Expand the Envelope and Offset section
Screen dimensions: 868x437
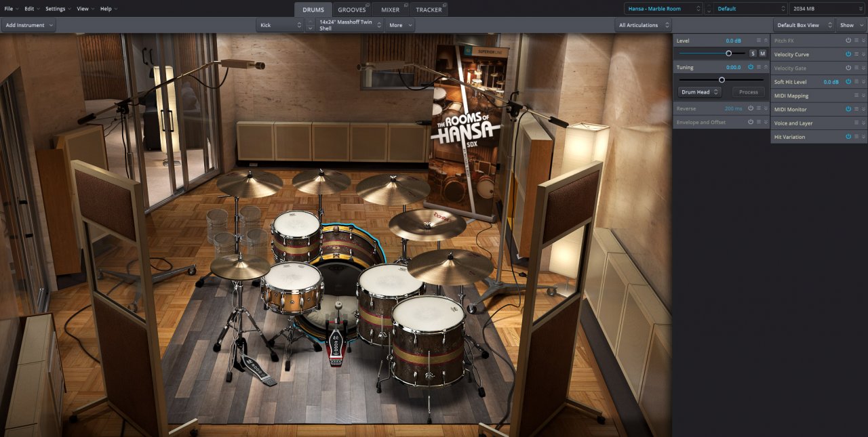[766, 122]
